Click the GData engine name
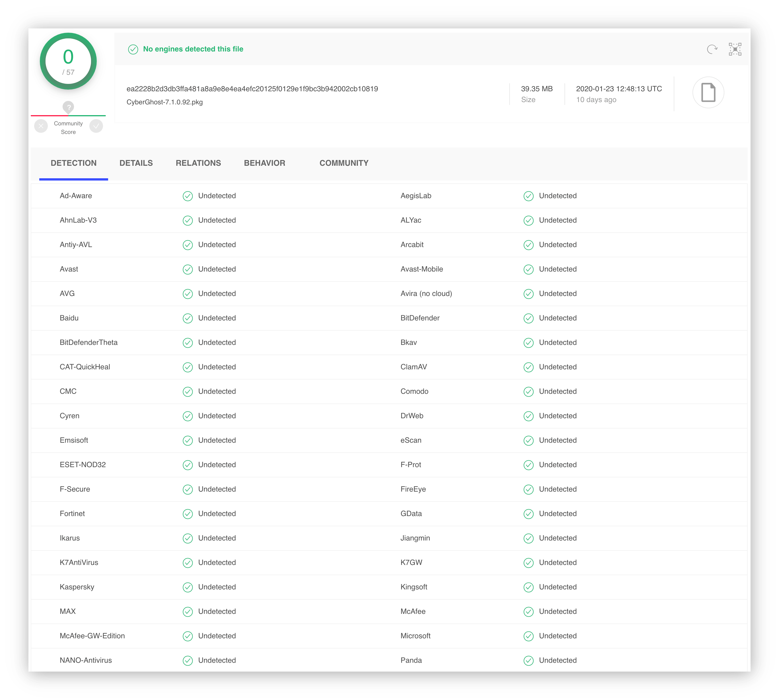This screenshot has height=700, width=779. 411,514
